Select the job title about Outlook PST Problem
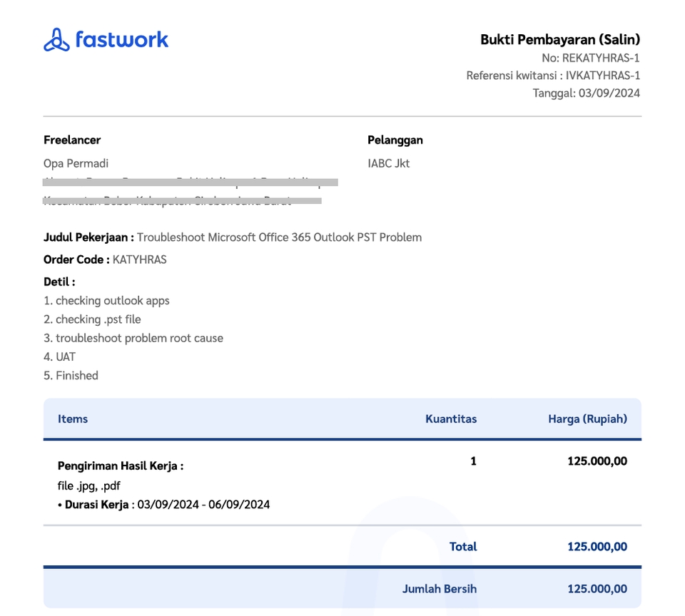685x616 pixels. [x=280, y=237]
